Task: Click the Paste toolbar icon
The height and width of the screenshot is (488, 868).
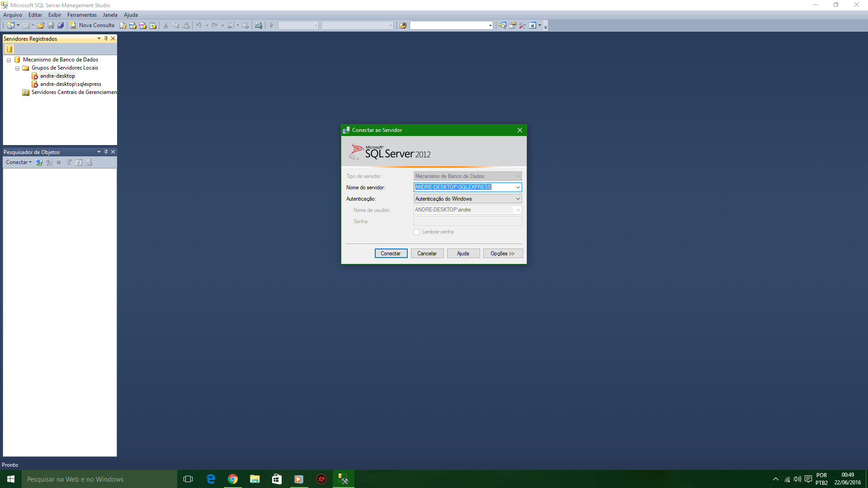Action: (186, 25)
